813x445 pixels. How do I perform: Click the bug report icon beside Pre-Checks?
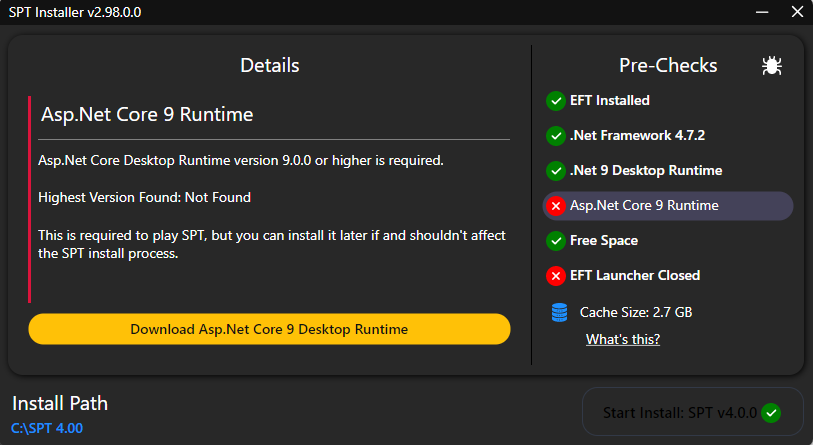(771, 66)
